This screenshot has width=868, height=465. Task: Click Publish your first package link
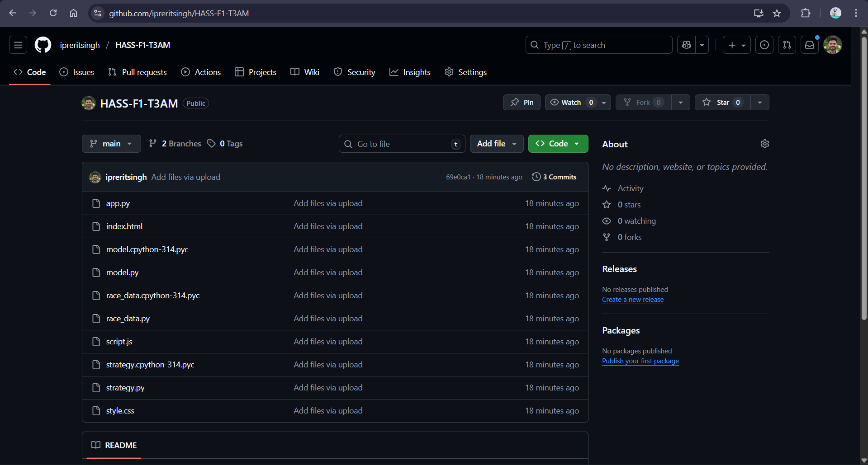click(x=640, y=361)
